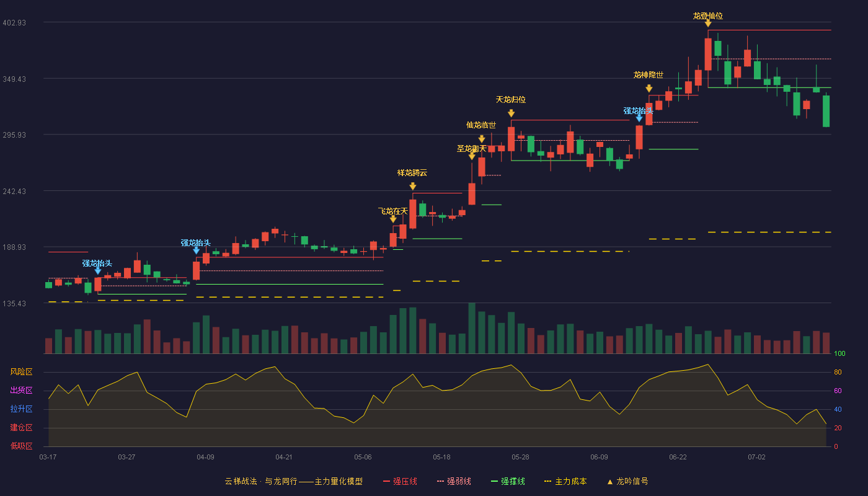Click the 60 indicator scale value
Viewport: 868px width, 496px height.
point(838,391)
